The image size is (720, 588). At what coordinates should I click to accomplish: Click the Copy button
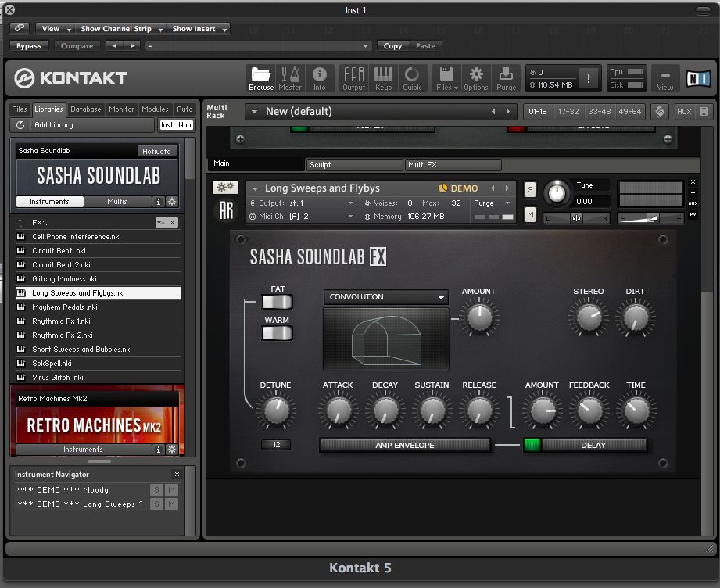392,46
